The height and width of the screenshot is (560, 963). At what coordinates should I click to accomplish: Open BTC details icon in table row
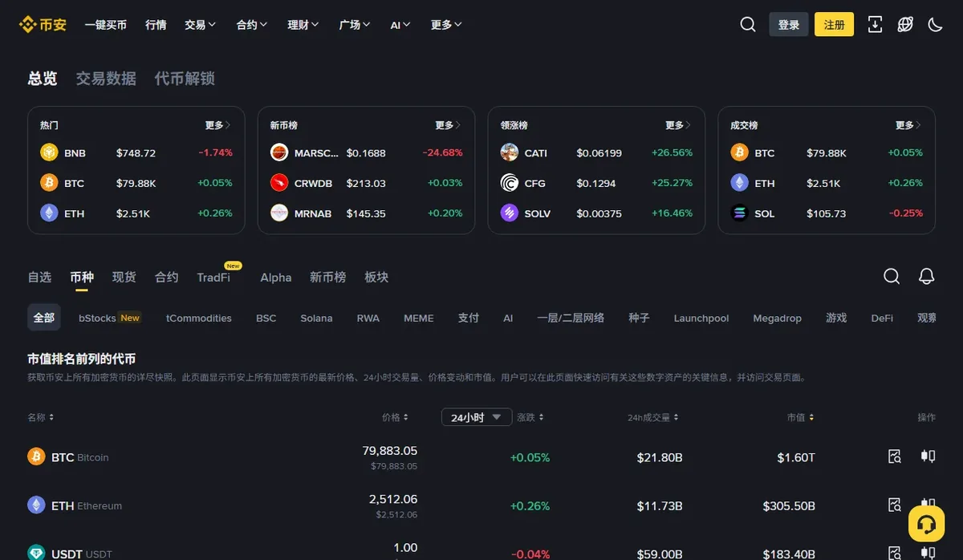click(895, 457)
